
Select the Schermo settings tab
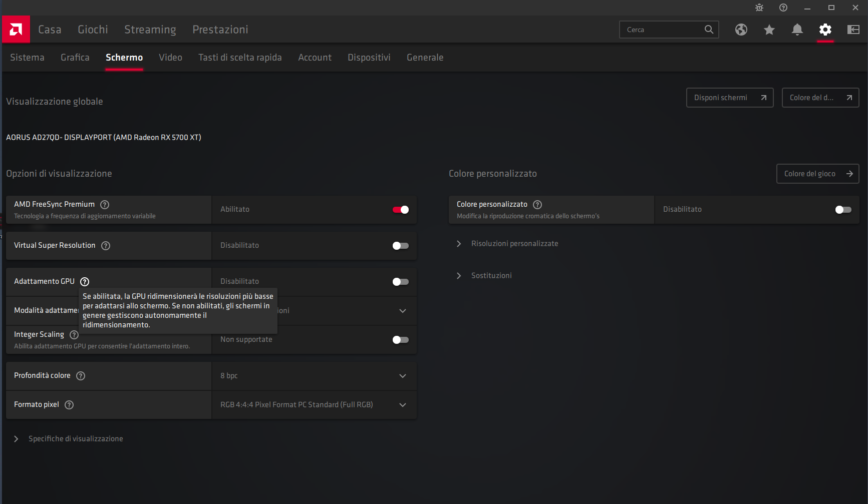click(124, 57)
